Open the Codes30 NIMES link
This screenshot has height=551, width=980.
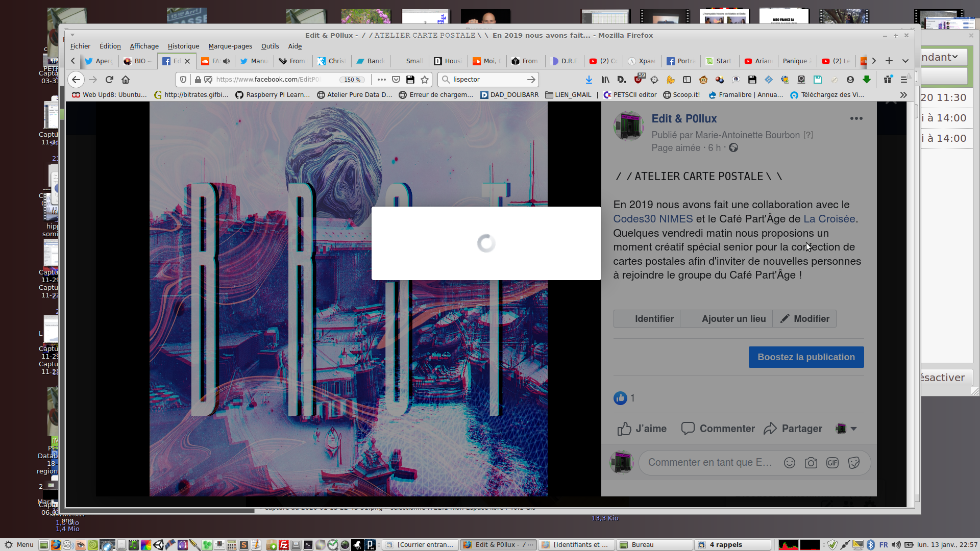point(653,219)
